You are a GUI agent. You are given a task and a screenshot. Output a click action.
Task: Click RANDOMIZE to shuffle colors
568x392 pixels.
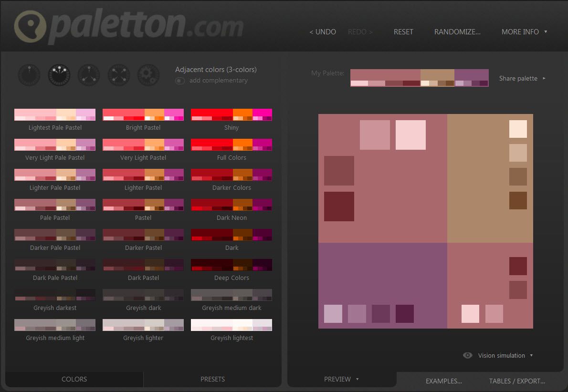(457, 32)
